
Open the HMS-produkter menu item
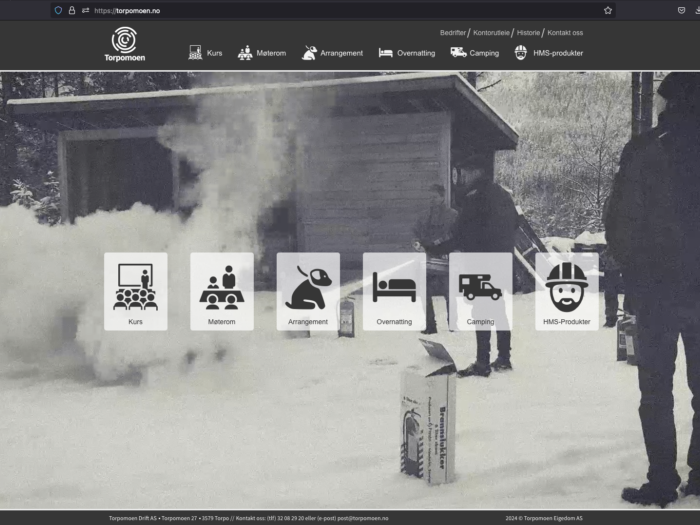tap(558, 53)
